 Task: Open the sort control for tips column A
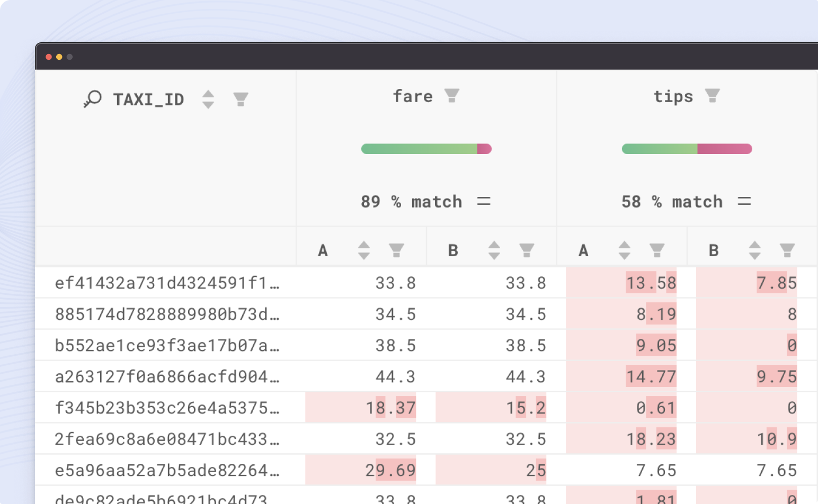coord(624,250)
